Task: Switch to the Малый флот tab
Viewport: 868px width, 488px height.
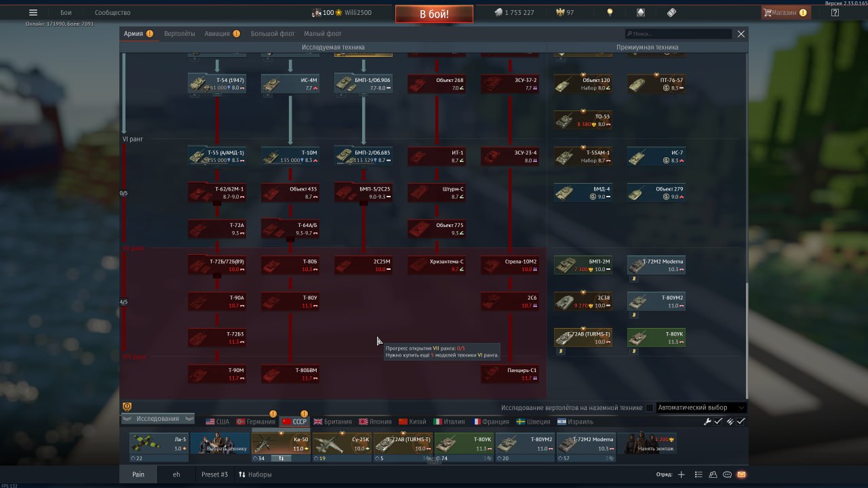Action: [x=323, y=34]
